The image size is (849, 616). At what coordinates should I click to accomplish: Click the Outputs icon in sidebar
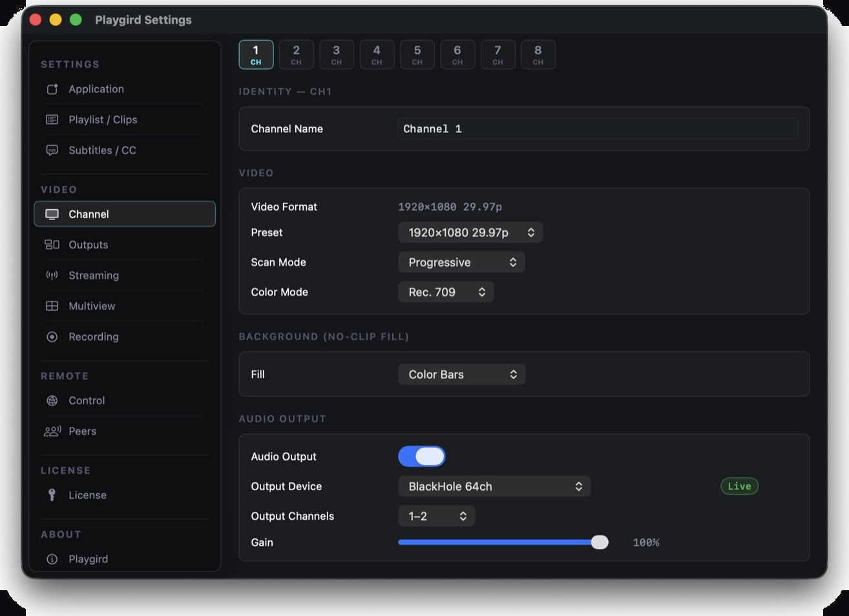[x=52, y=245]
